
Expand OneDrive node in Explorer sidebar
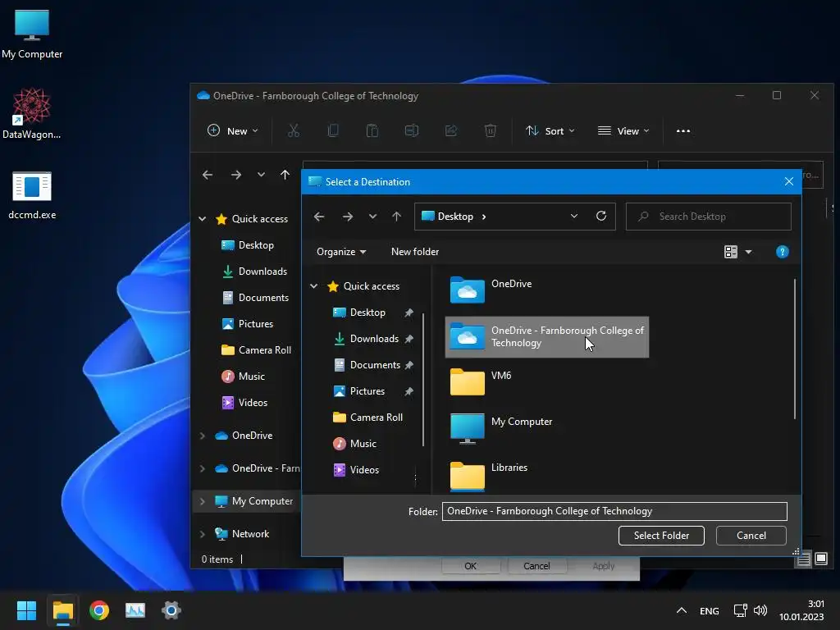(203, 436)
